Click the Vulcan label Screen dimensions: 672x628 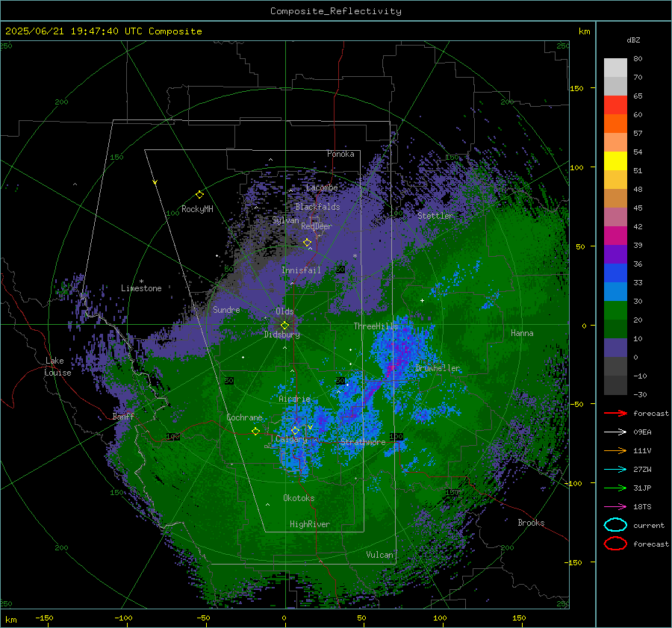(x=379, y=555)
